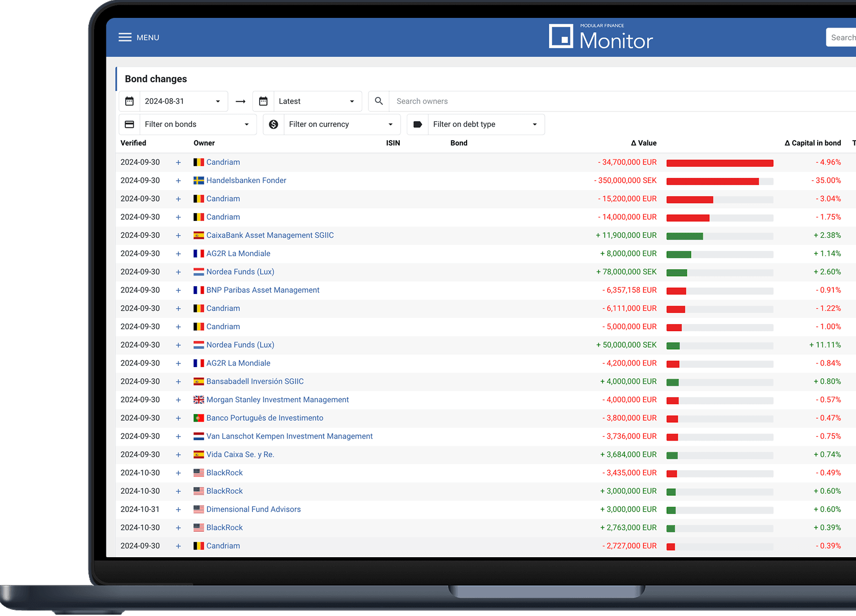Expand the Dimensional Fund Advisors row plus

pyautogui.click(x=178, y=510)
